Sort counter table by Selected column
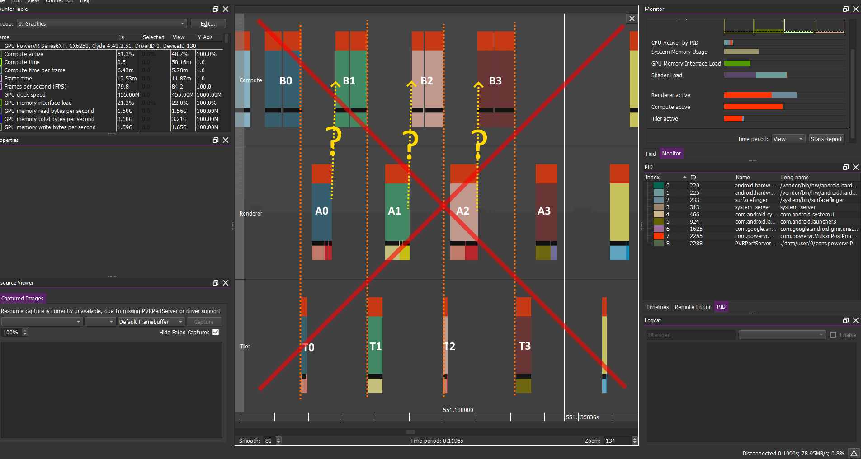The image size is (868, 464). pyautogui.click(x=154, y=37)
